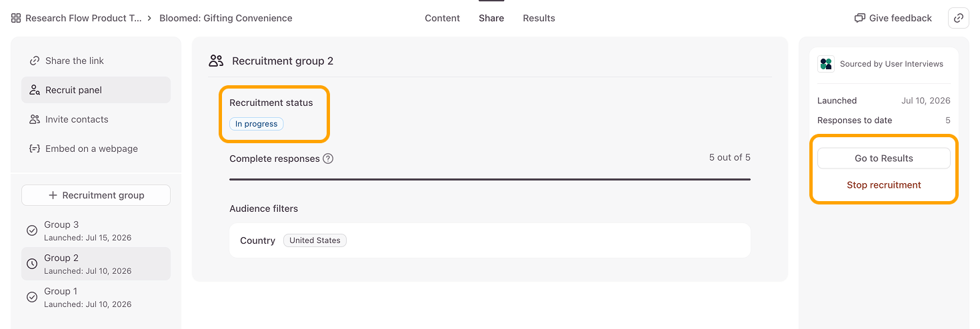Open the Give feedback option
Viewport: 980px width, 329px height.
pyautogui.click(x=893, y=18)
